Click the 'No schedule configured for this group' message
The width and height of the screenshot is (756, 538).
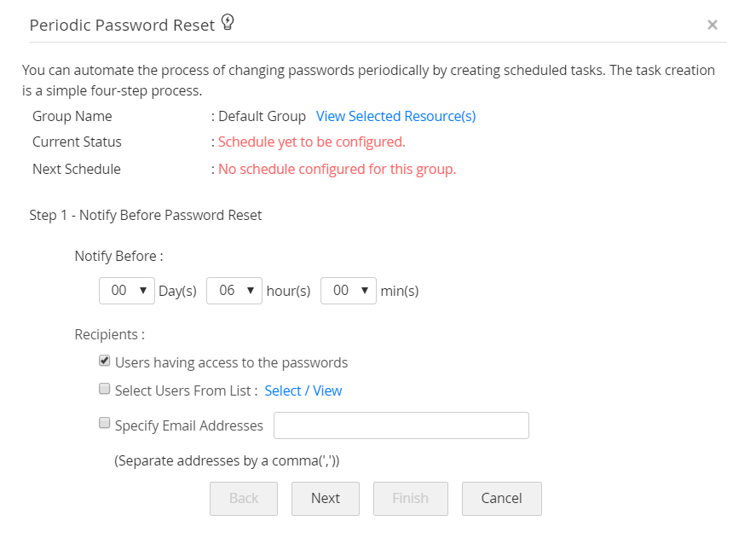coord(337,169)
